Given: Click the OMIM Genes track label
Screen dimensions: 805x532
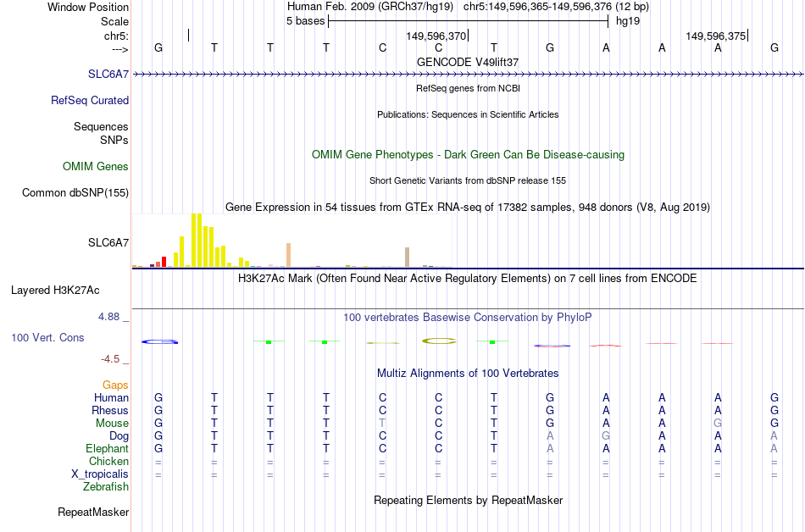Looking at the screenshot, I should (x=96, y=166).
